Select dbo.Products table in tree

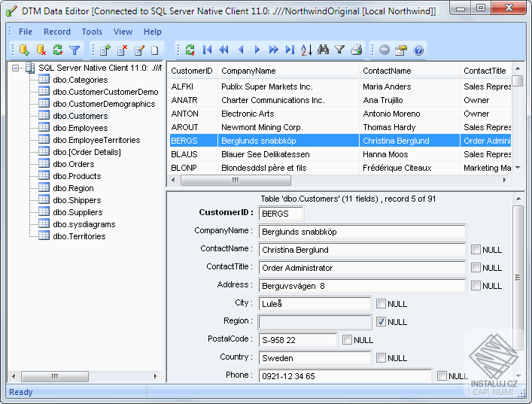77,176
